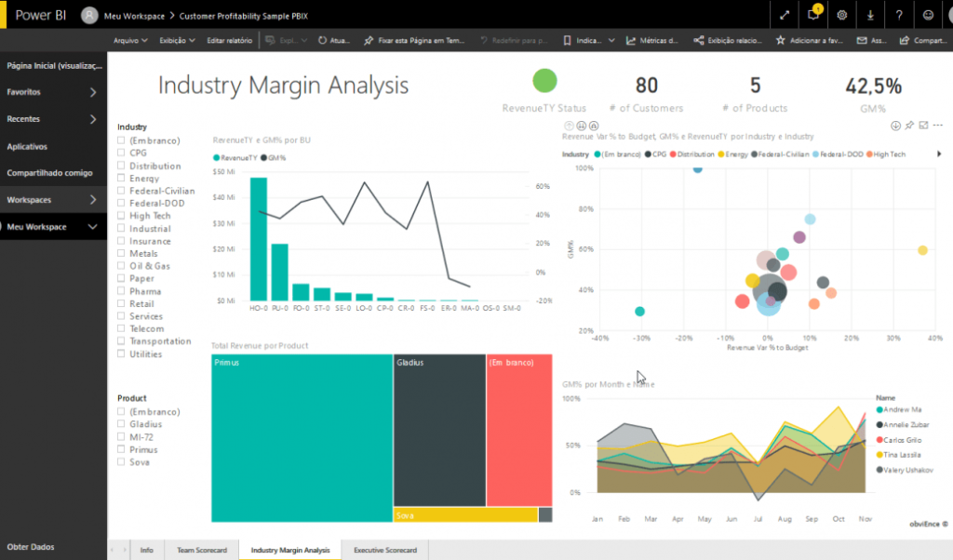953x560 pixels.
Task: Tick the CPG industry checkbox
Action: [x=121, y=153]
